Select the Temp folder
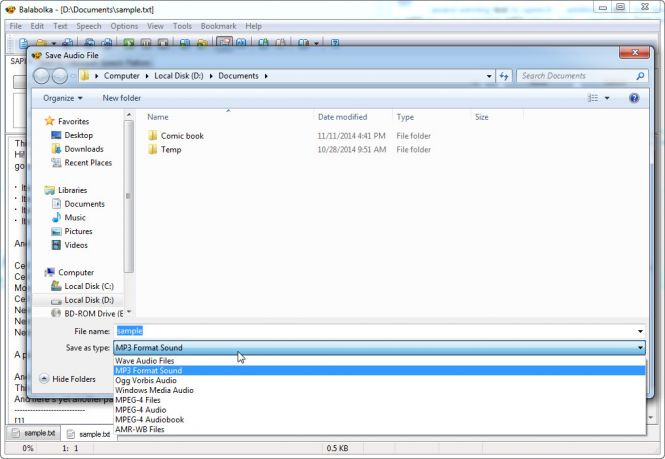The height and width of the screenshot is (459, 665). pyautogui.click(x=171, y=149)
